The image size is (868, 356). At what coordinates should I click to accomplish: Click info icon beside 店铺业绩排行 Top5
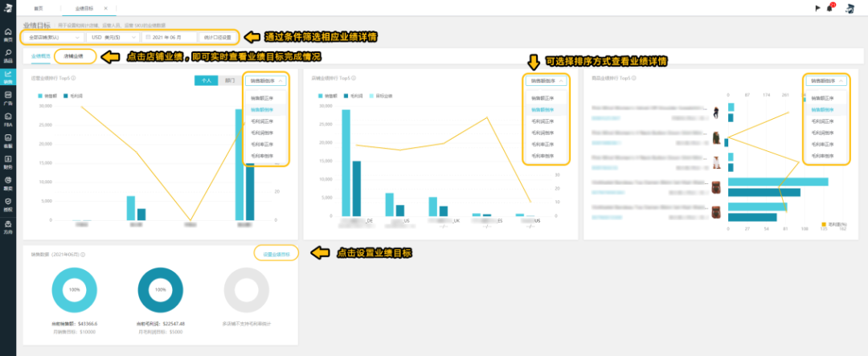(354, 78)
